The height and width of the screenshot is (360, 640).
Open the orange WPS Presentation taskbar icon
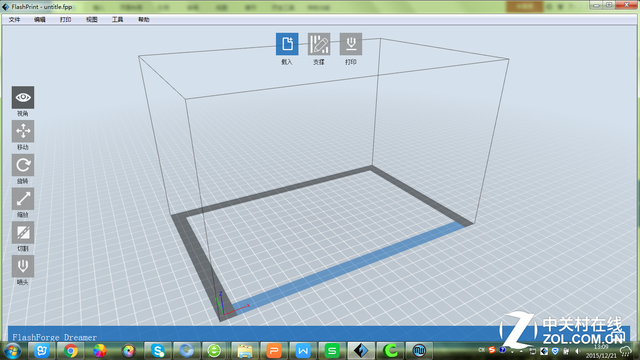coord(274,351)
